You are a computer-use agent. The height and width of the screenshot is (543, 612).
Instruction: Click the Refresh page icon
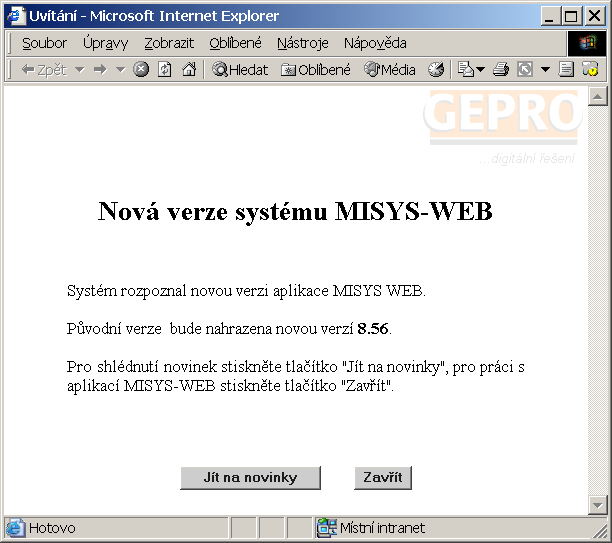pyautogui.click(x=165, y=69)
